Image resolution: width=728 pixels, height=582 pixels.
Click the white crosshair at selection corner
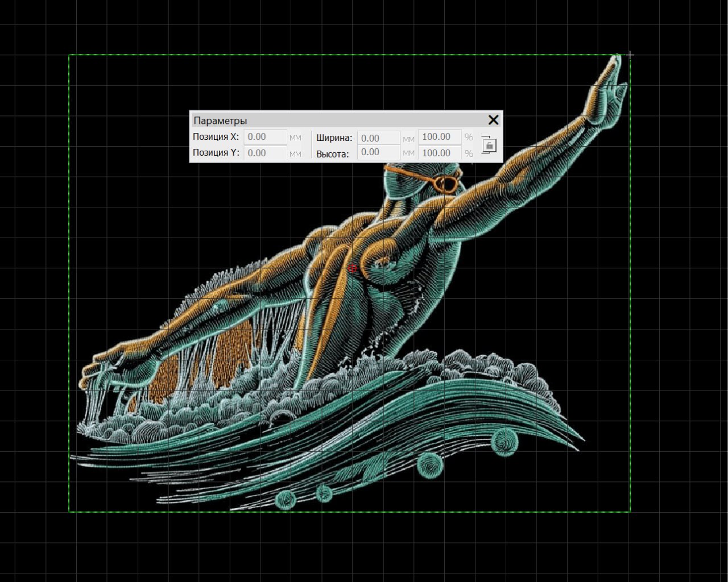point(630,55)
